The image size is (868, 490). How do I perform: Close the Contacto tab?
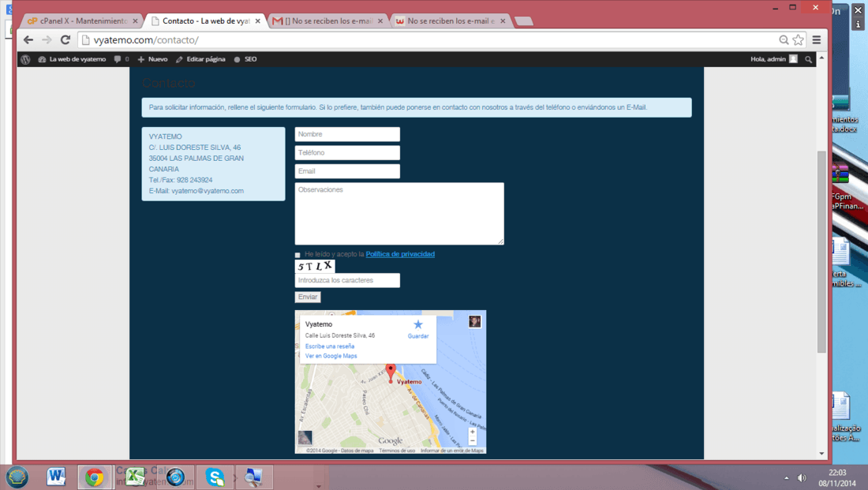pos(257,21)
